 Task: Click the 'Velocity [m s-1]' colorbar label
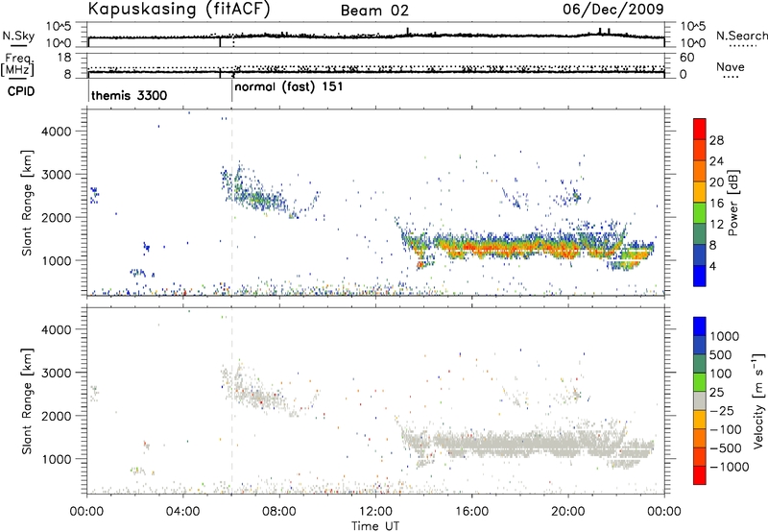(758, 400)
